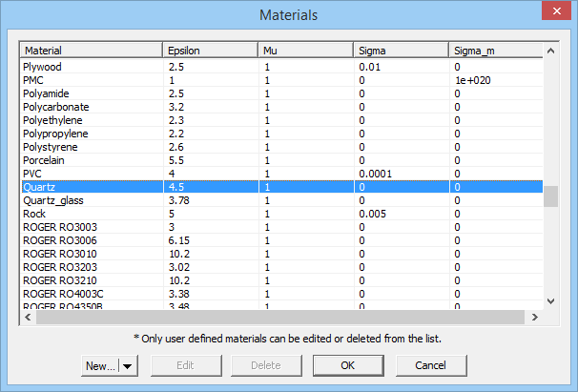The width and height of the screenshot is (578, 392).
Task: Click the Sigma_m column header
Action: click(x=493, y=50)
